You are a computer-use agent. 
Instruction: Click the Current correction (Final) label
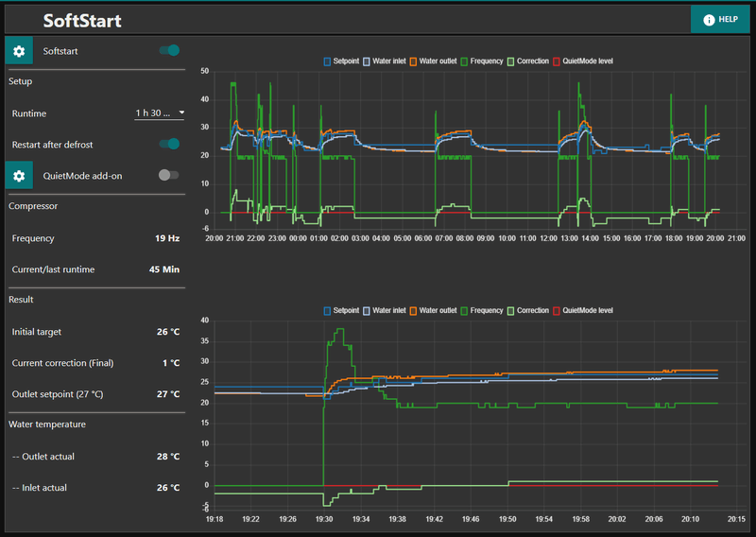[62, 363]
